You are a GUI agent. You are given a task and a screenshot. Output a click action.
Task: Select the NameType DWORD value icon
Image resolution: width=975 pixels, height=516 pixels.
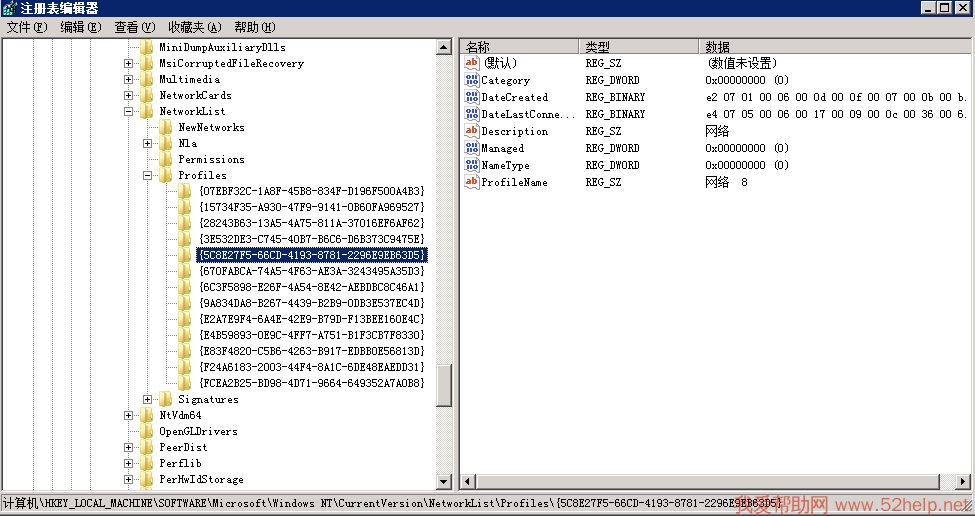(471, 165)
